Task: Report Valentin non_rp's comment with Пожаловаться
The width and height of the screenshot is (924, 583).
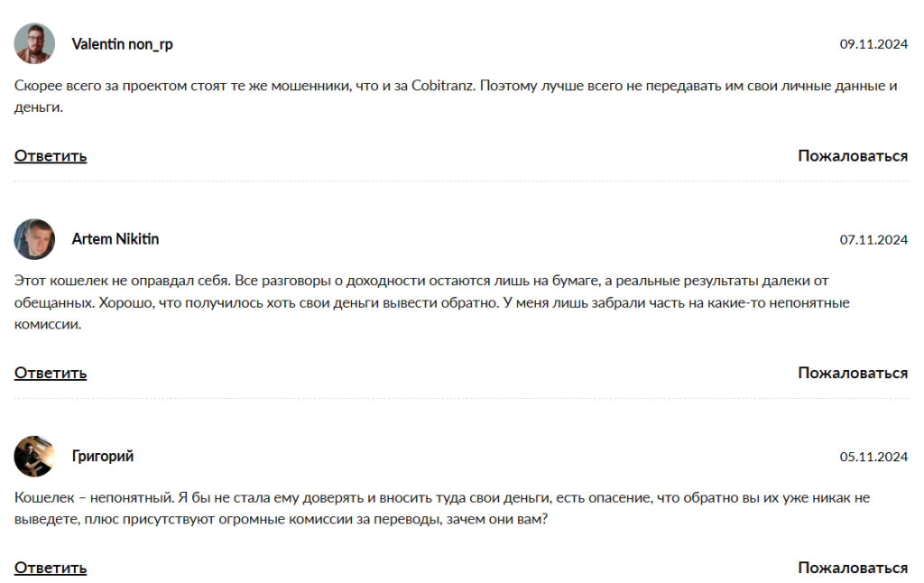Action: pos(852,156)
